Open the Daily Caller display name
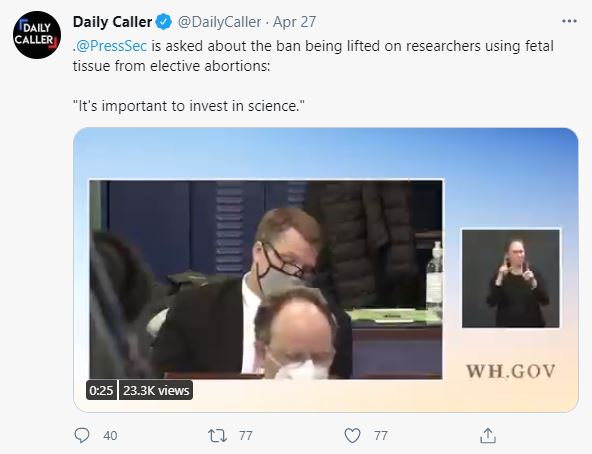 pos(113,22)
